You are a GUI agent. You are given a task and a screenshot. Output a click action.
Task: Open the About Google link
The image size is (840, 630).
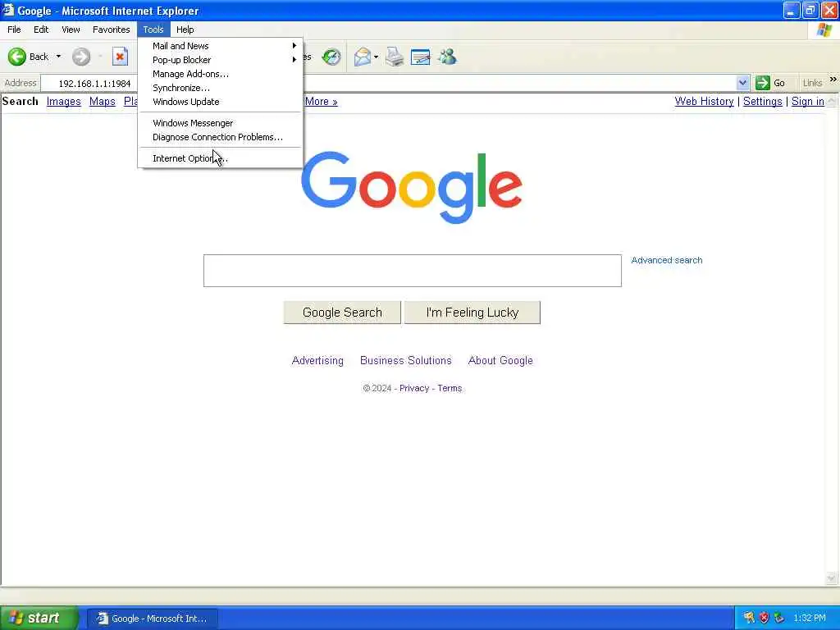[500, 361]
